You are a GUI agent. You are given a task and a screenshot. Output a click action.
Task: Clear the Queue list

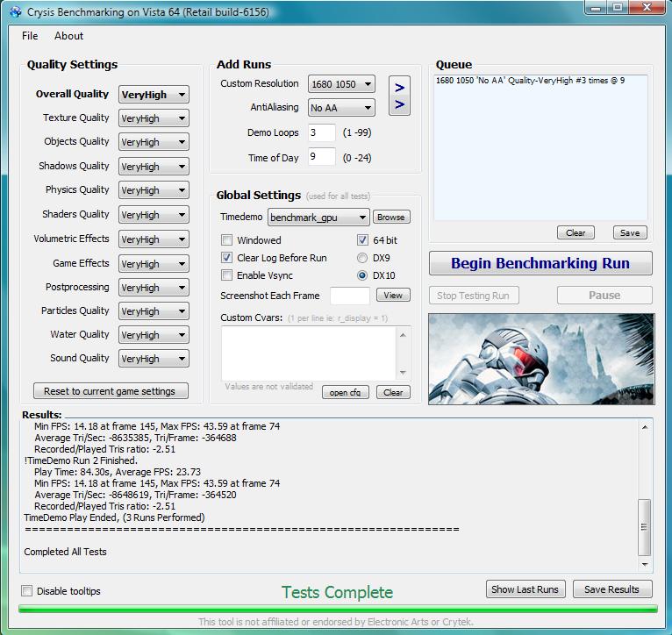pyautogui.click(x=575, y=232)
